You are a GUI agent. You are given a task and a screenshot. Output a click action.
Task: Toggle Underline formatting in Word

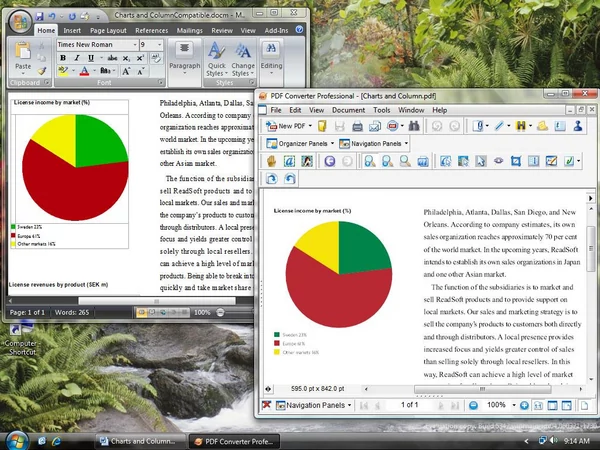click(x=91, y=58)
